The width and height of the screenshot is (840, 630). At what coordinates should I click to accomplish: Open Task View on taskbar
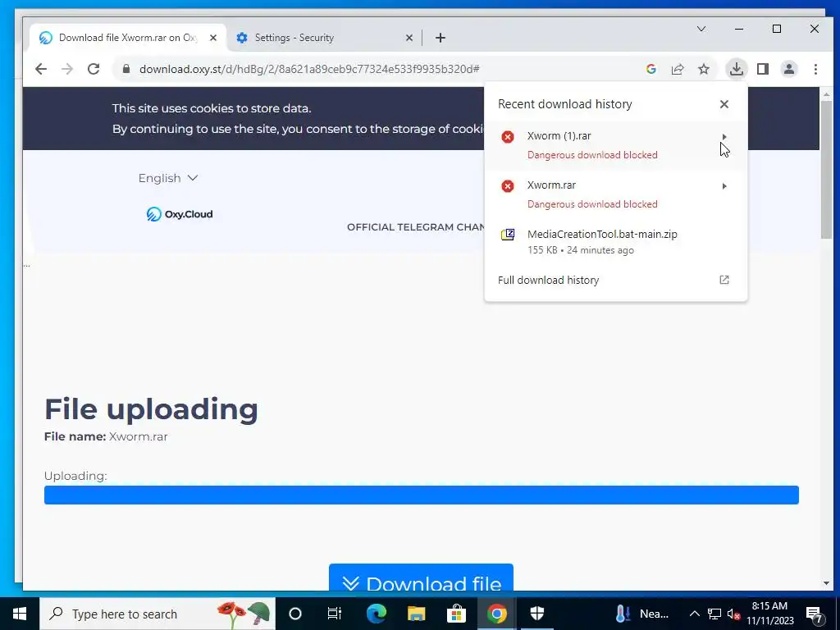point(335,614)
